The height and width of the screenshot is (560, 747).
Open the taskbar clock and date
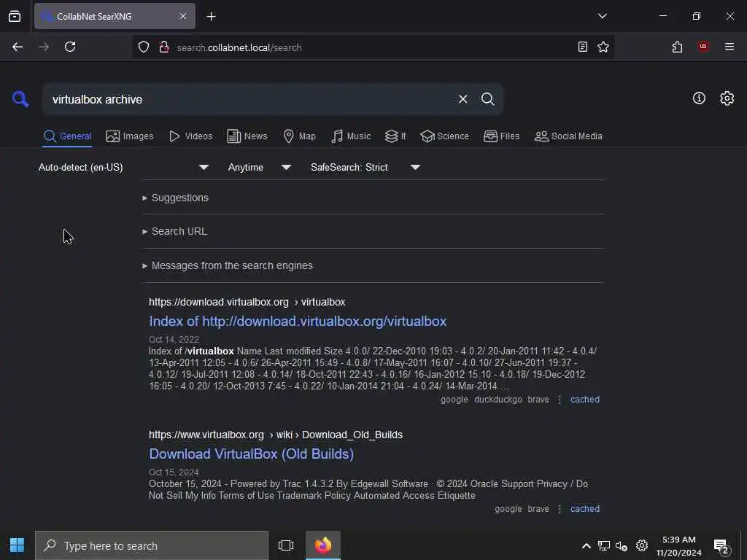(679, 545)
